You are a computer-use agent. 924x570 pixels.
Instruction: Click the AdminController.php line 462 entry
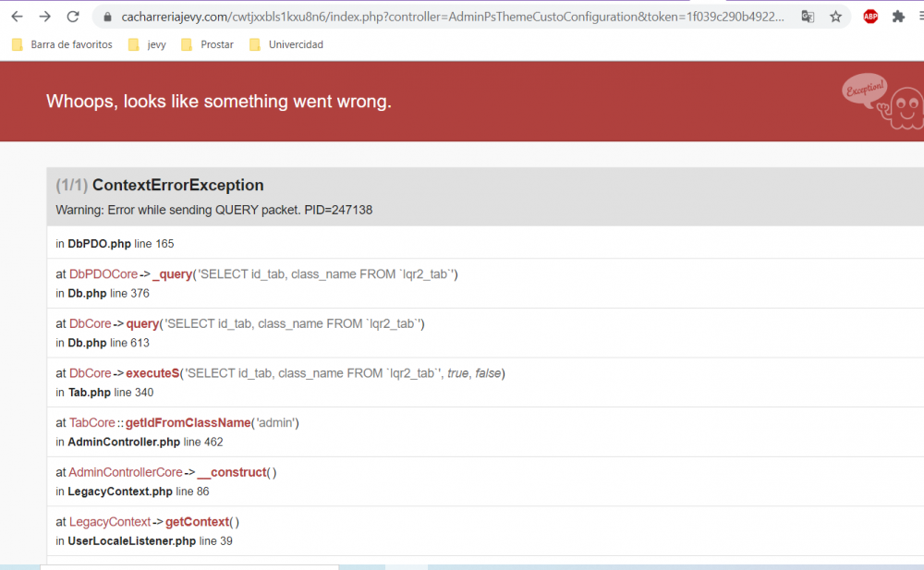pyautogui.click(x=140, y=442)
